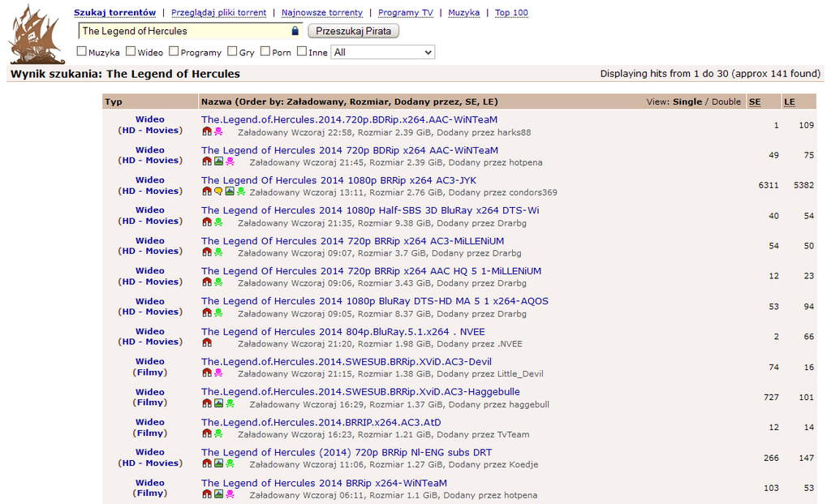Click the magnet icon on the WiNTeAM 720p BDRip torrent
Viewport: 831px width, 504px height.
pos(206,131)
